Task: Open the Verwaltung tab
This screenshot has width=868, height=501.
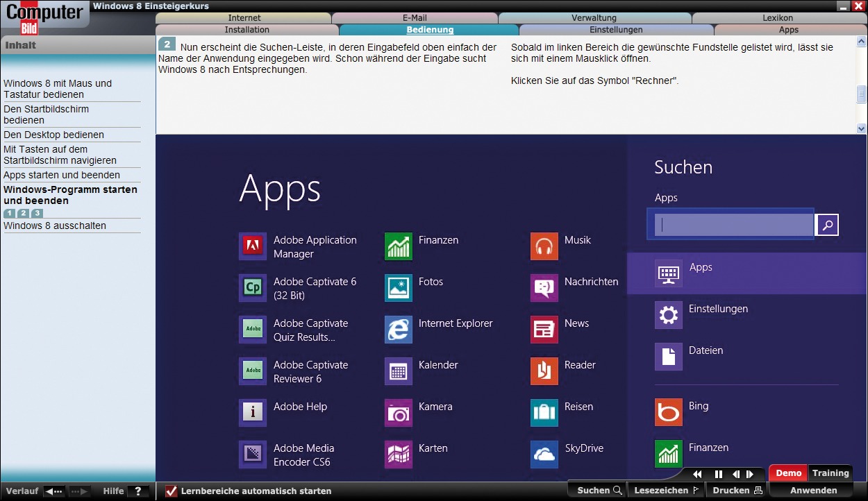Action: pos(594,18)
